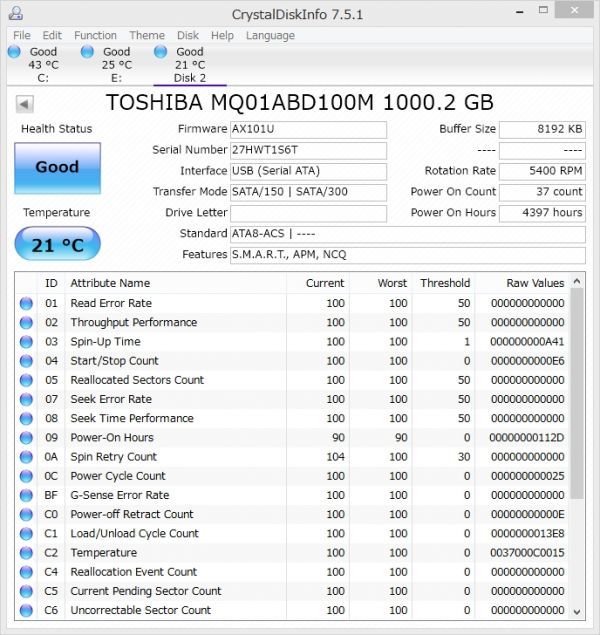Click raw value 000000013E8
Image resolution: width=600 pixels, height=635 pixels.
[x=528, y=534]
